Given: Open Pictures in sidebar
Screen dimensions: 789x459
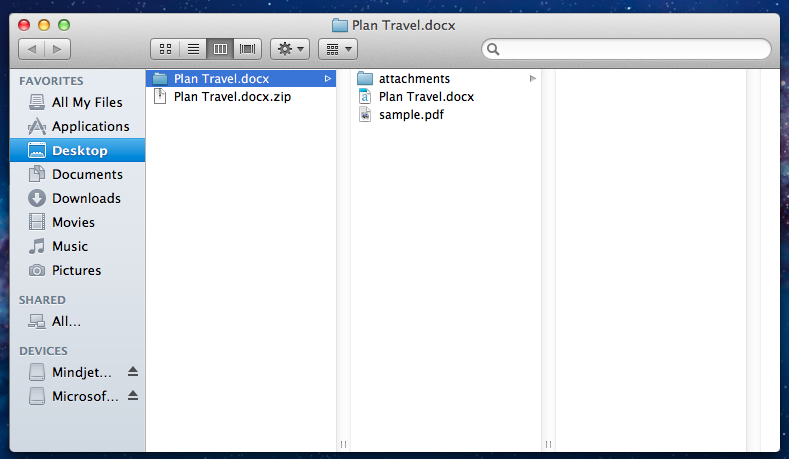Looking at the screenshot, I should click(77, 270).
